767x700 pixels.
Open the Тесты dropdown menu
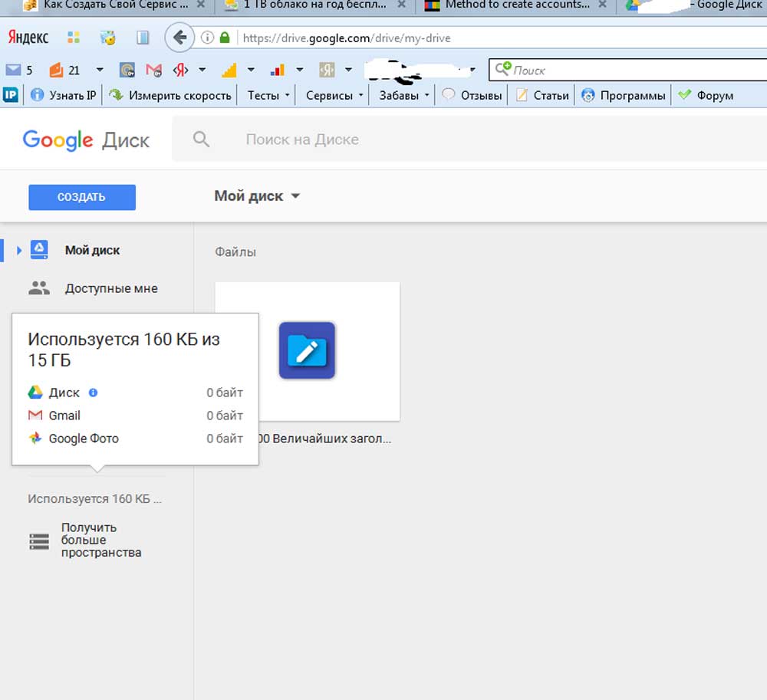click(268, 95)
